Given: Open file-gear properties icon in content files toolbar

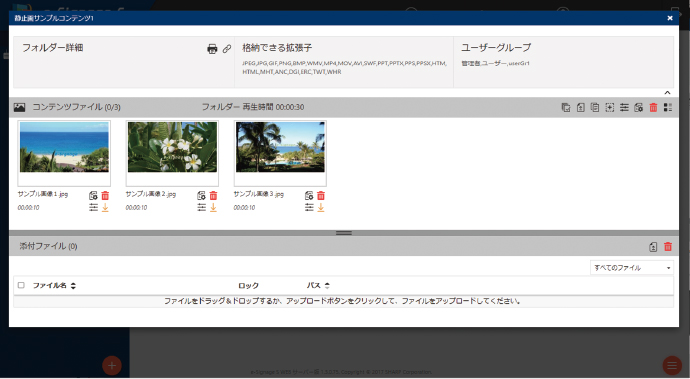Looking at the screenshot, I should coord(639,107).
